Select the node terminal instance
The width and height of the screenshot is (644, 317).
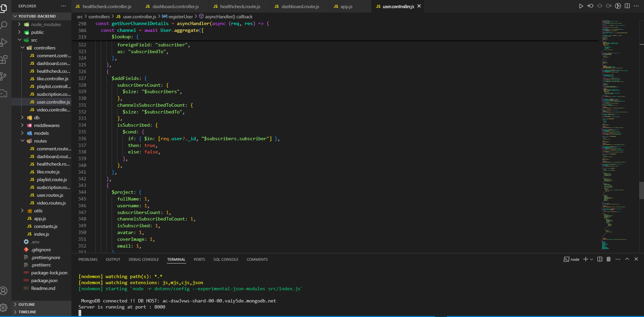click(x=572, y=259)
